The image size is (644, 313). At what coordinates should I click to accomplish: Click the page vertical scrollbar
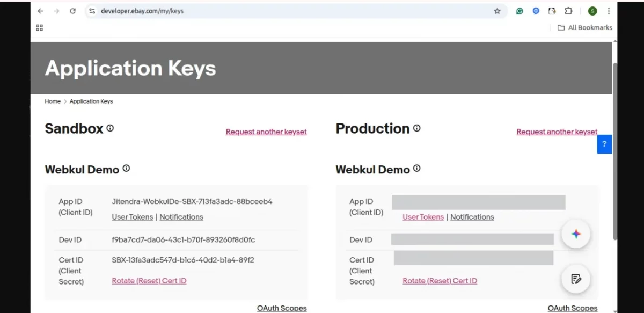coord(615,150)
